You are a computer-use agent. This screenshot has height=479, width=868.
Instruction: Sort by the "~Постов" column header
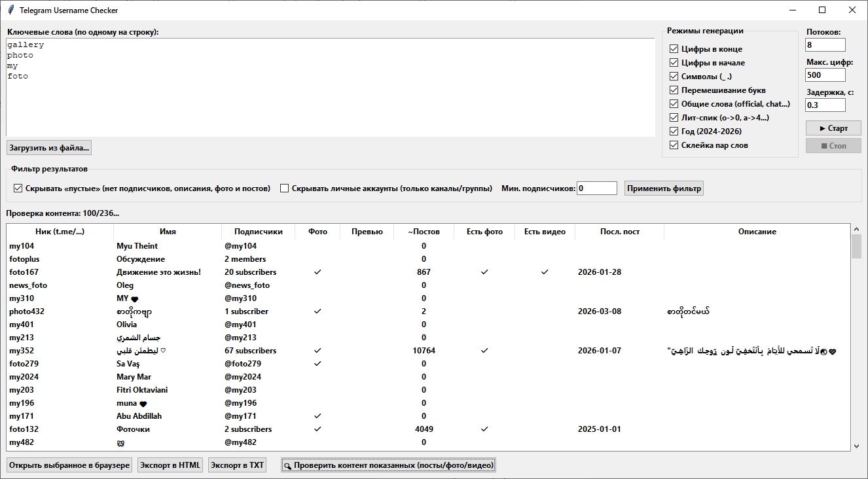point(424,232)
